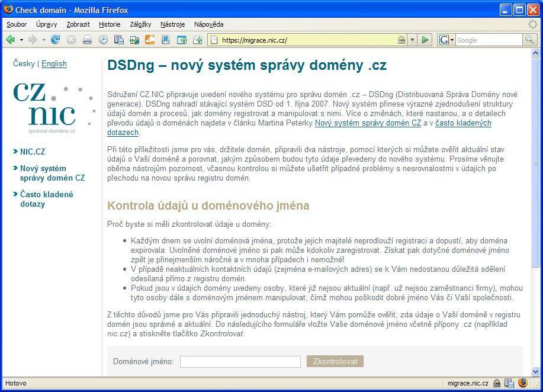Click the status bar text Hotovo
The width and height of the screenshot is (543, 392).
[x=16, y=383]
